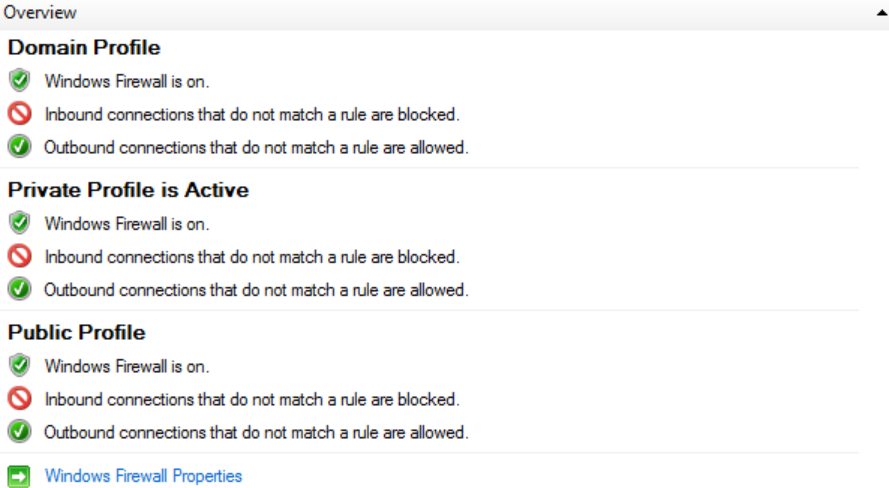Click the green arrow icon beside Firewall Properties
Screen dimensions: 889x488
click(x=19, y=476)
